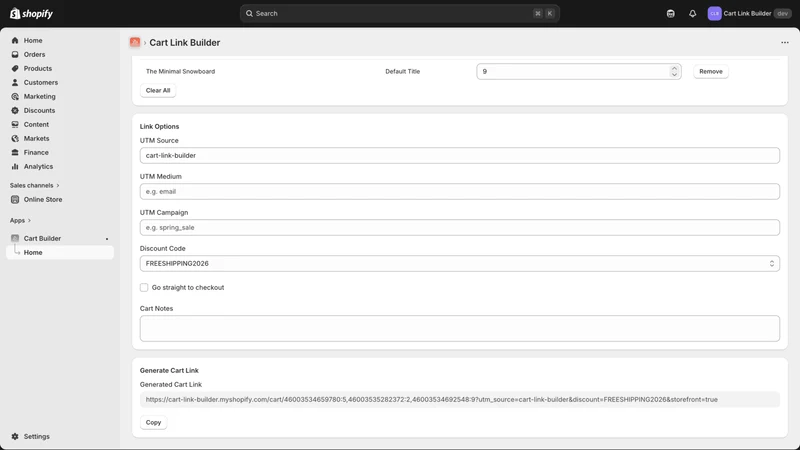This screenshot has height=450, width=800.
Task: Click the Finance icon in sidebar
Action: (x=15, y=153)
